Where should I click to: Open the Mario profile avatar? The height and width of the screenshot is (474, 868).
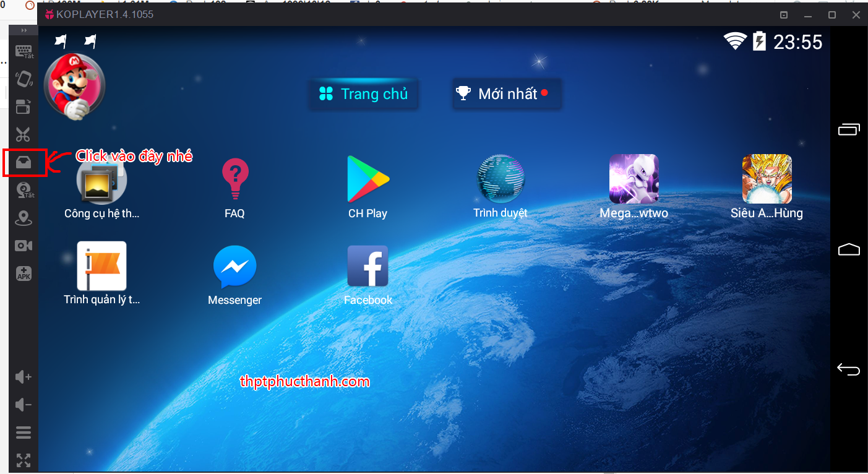coord(74,86)
